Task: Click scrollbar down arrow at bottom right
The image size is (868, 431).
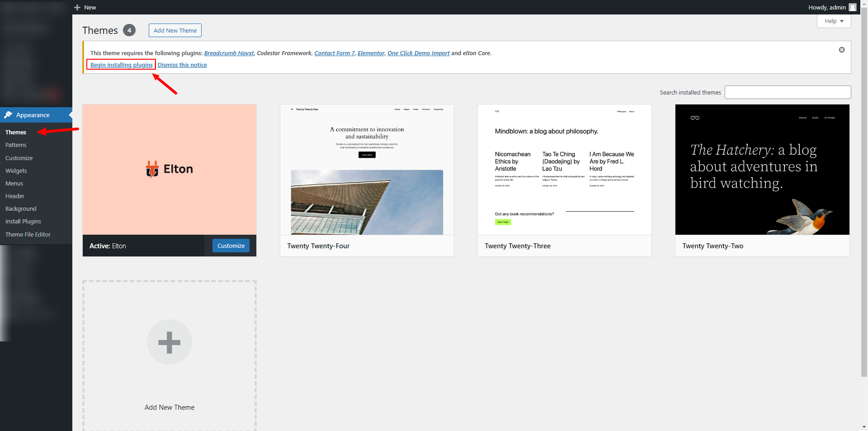Action: pos(864,426)
